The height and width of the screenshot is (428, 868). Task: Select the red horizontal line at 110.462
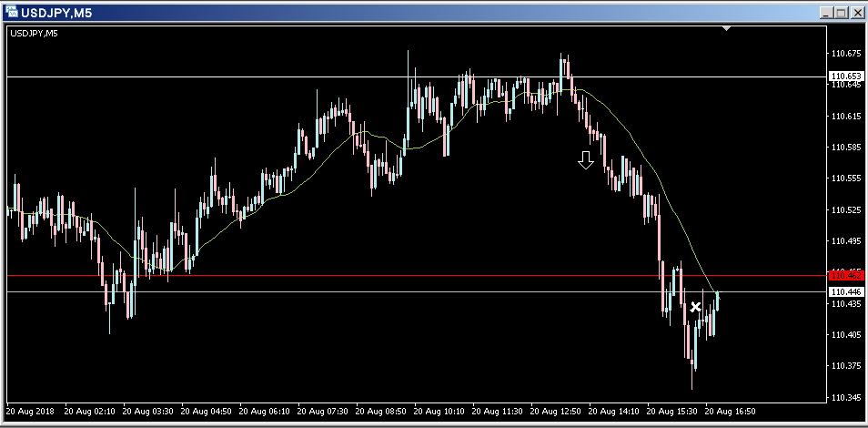[x=417, y=275]
